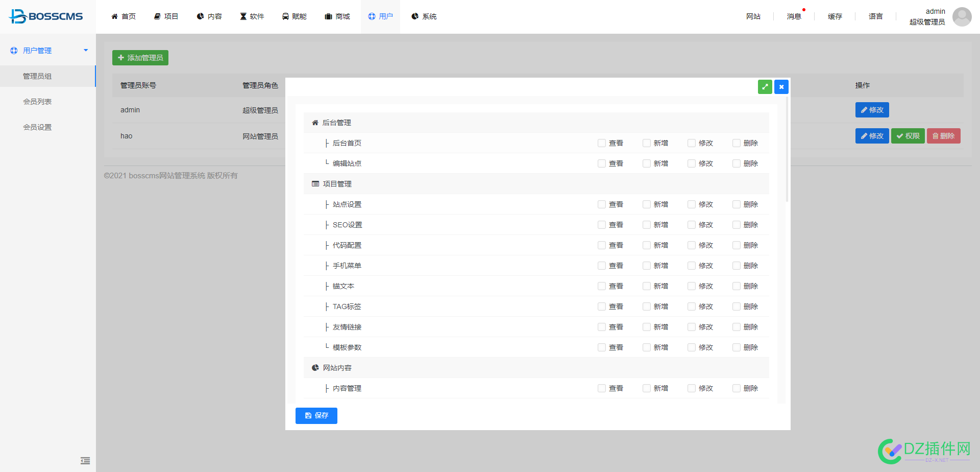Open the 软件 menu
980x472 pixels.
(x=252, y=16)
